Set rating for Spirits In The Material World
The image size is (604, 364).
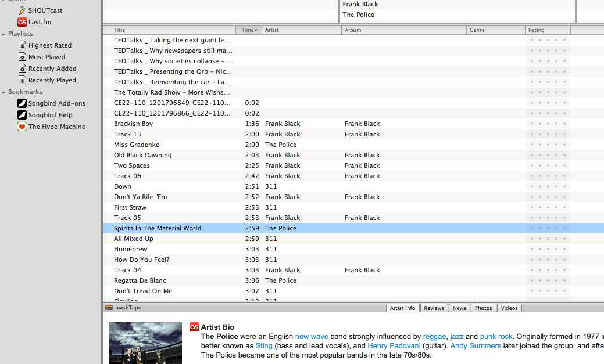pyautogui.click(x=548, y=228)
